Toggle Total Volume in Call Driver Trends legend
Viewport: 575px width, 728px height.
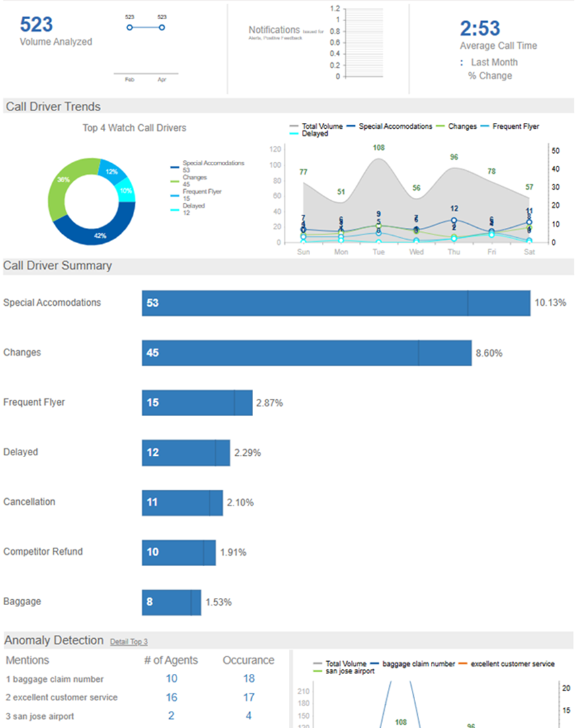point(317,126)
